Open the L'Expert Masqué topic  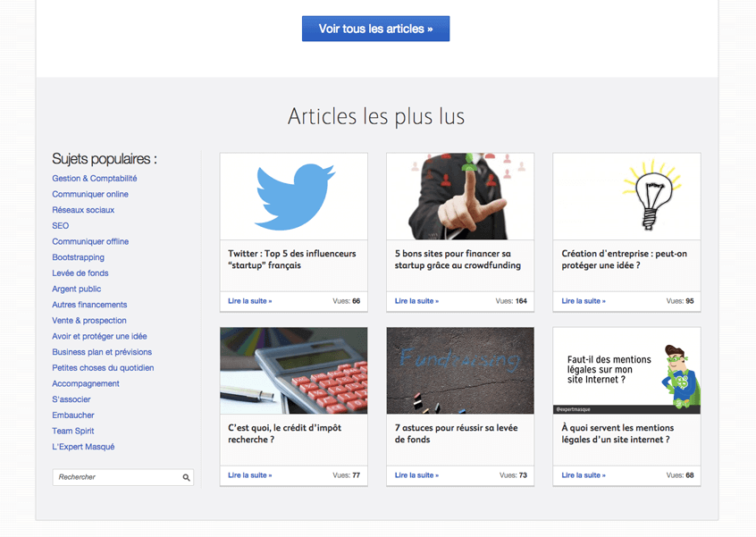(x=83, y=447)
